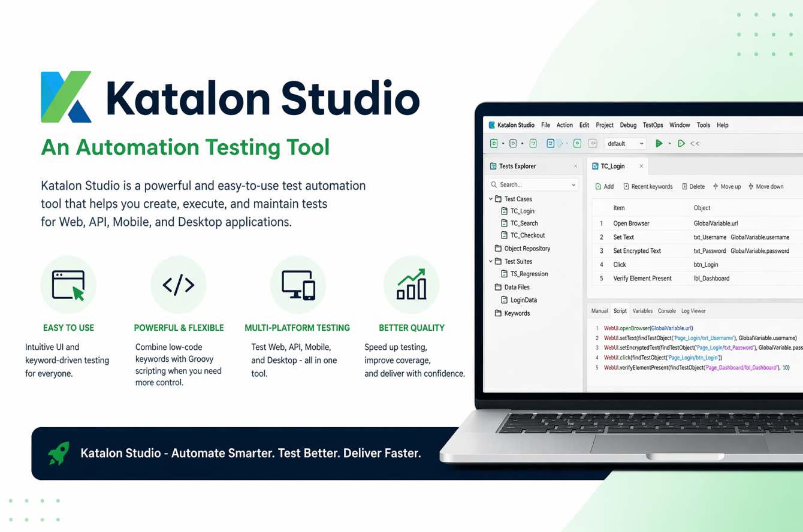Switch to the Variables tab
Viewport: 803px width, 532px height.
(642, 311)
